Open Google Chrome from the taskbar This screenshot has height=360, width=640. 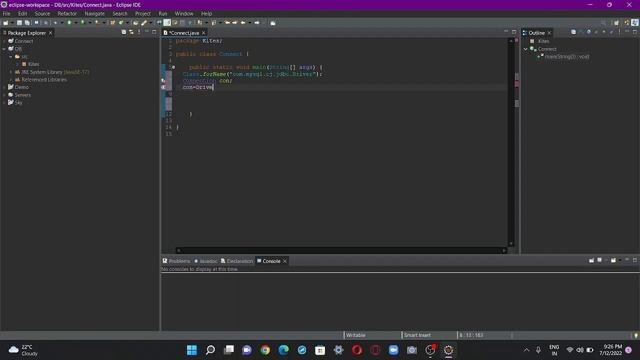point(265,350)
